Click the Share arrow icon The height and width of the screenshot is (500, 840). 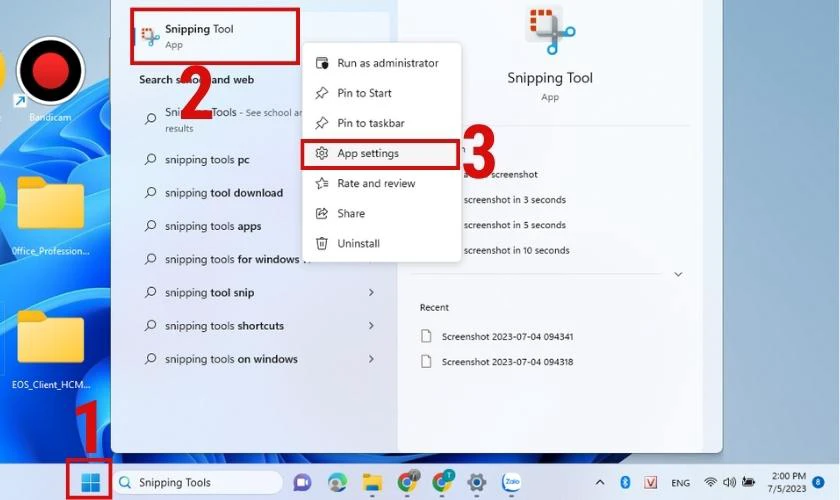[x=321, y=213]
